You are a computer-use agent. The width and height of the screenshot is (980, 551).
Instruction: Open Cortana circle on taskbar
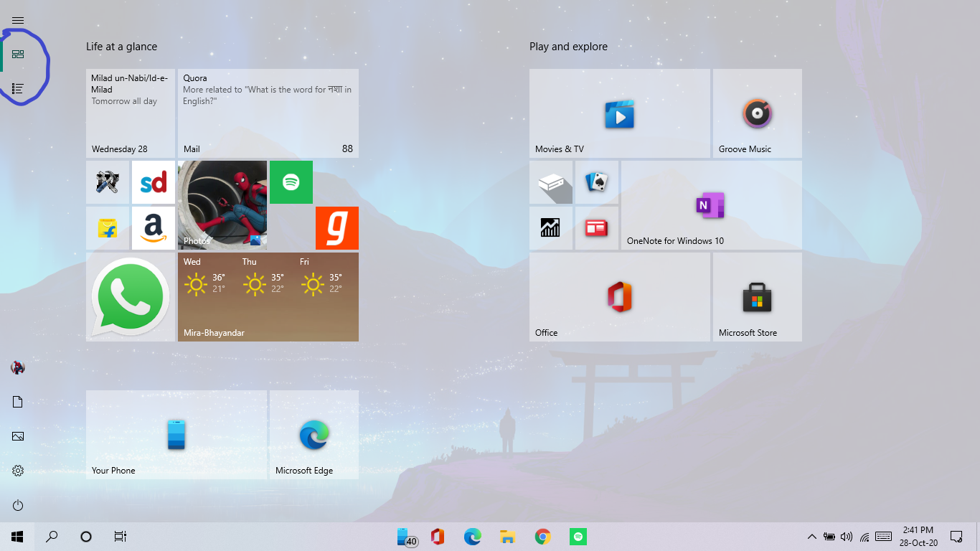coord(86,537)
